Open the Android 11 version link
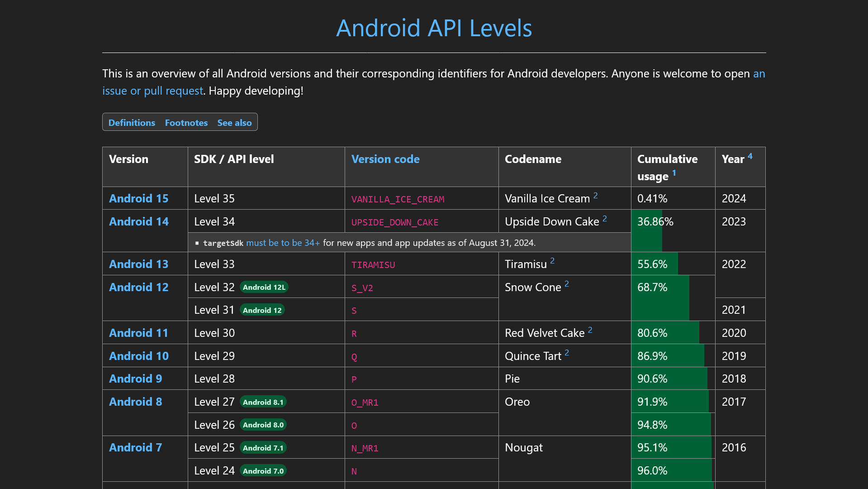Image resolution: width=868 pixels, height=489 pixels. coord(139,333)
